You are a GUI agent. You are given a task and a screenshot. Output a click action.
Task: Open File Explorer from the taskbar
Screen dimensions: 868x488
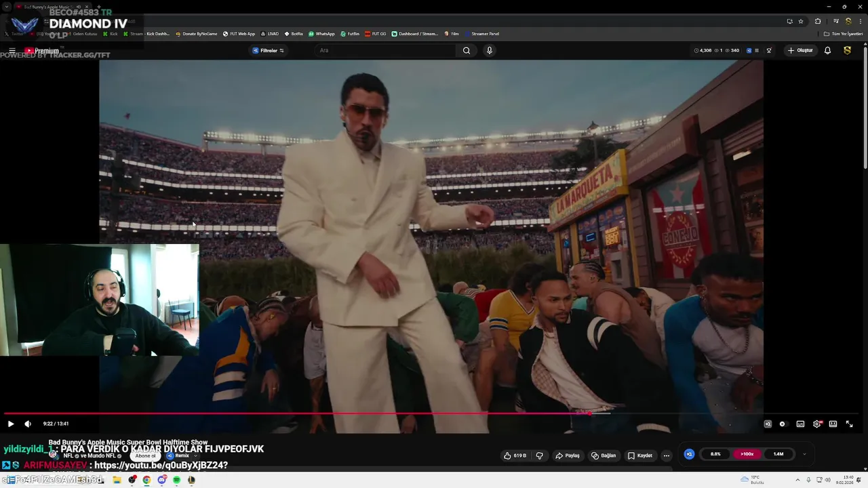[117, 480]
